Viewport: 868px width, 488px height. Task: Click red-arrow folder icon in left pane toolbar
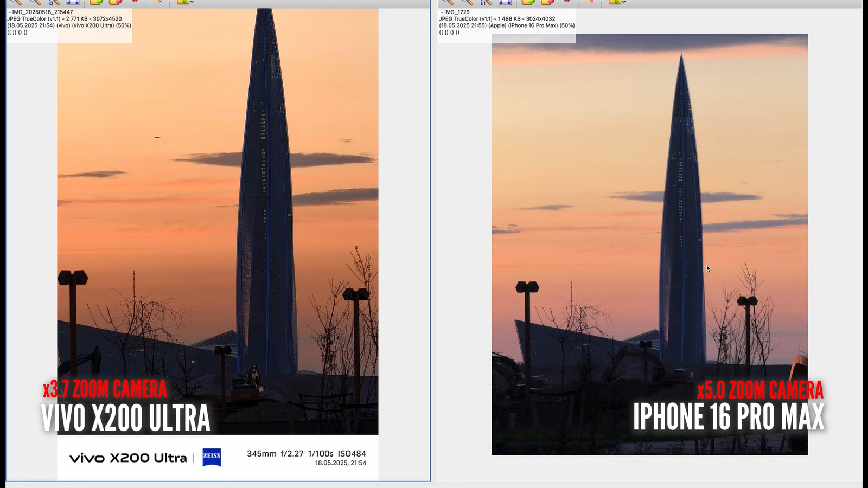point(116,2)
